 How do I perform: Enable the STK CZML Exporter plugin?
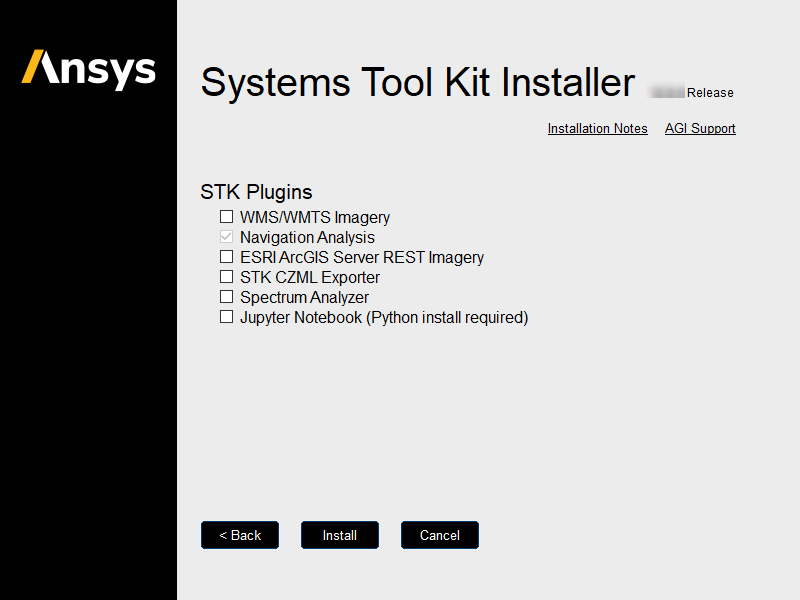pos(227,277)
